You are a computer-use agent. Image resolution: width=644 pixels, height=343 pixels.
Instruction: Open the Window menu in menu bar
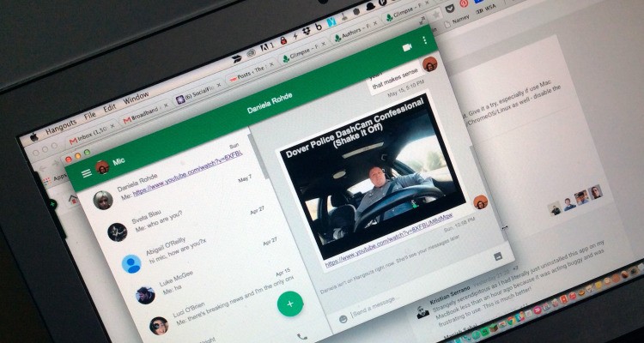pyautogui.click(x=136, y=98)
